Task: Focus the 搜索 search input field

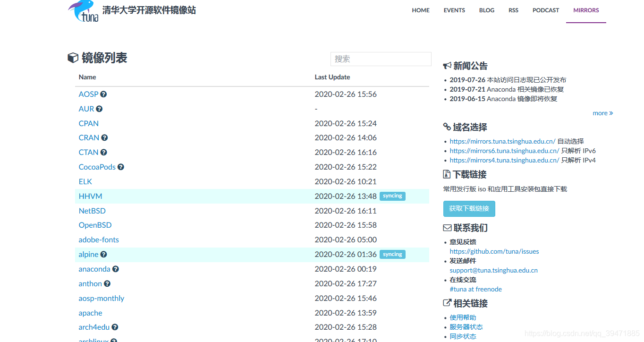Action: [x=381, y=59]
